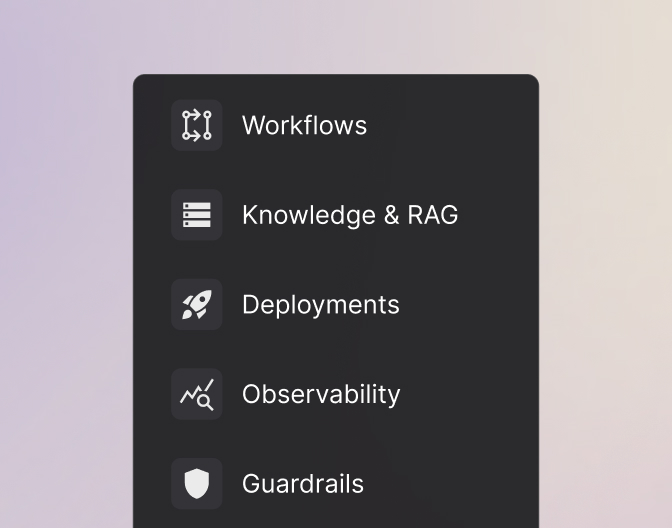The width and height of the screenshot is (672, 528).
Task: Click the "Observability" text label
Action: click(321, 395)
